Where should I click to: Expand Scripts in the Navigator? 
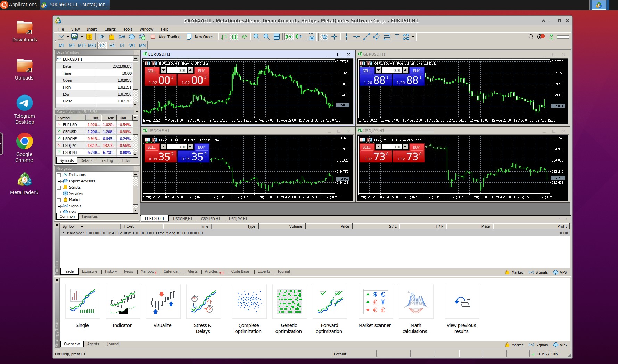[x=59, y=188]
